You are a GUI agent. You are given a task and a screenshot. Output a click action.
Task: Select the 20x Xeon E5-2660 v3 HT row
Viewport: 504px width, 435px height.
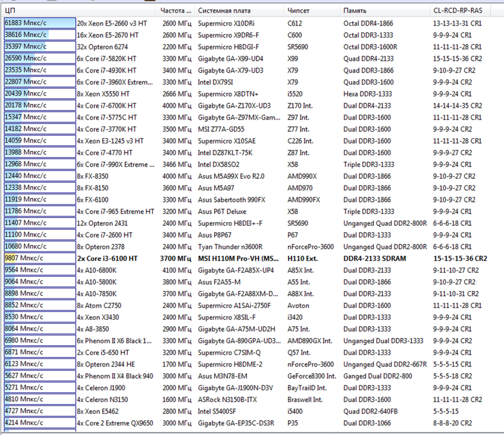click(x=112, y=24)
